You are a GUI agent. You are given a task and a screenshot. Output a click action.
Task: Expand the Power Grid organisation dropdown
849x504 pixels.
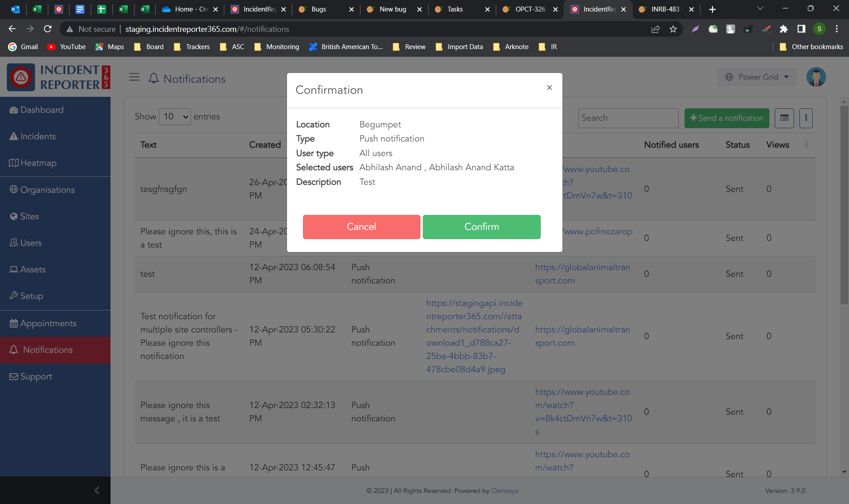757,77
